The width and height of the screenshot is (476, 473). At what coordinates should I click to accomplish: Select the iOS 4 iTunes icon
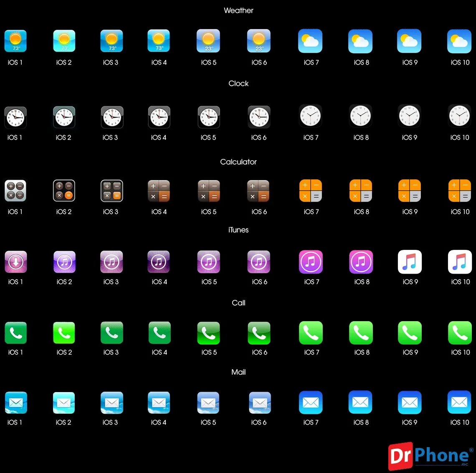click(159, 262)
